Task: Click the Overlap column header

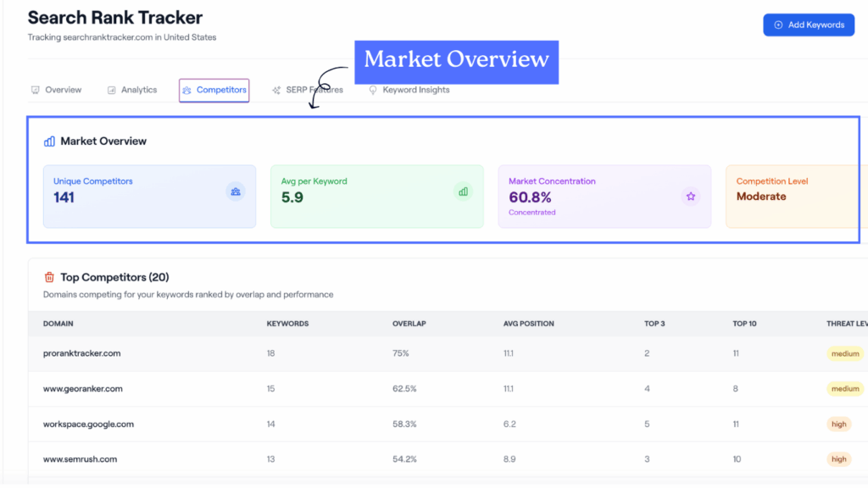Action: [408, 324]
